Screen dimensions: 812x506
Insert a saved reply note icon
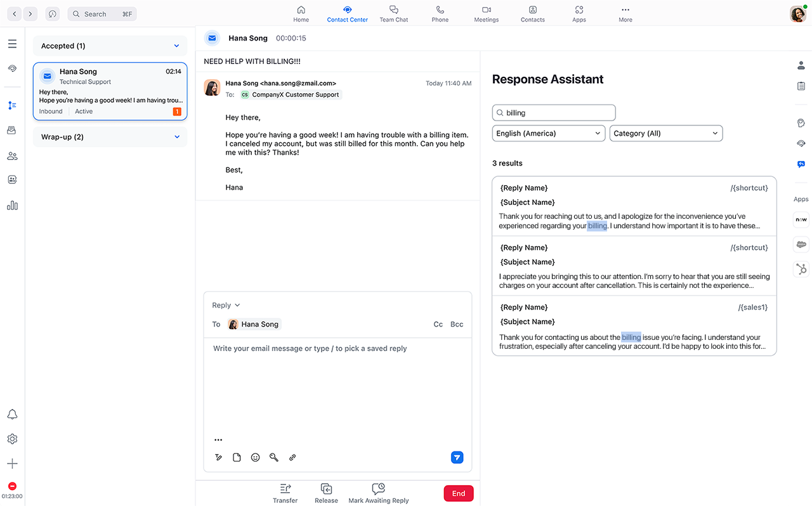[x=237, y=457]
